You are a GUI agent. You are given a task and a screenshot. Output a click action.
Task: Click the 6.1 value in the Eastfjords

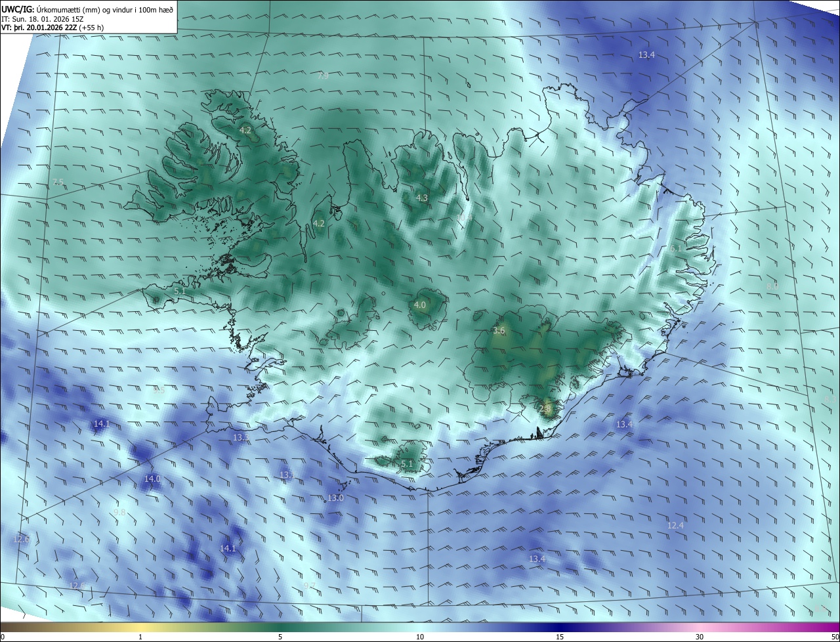coord(677,249)
